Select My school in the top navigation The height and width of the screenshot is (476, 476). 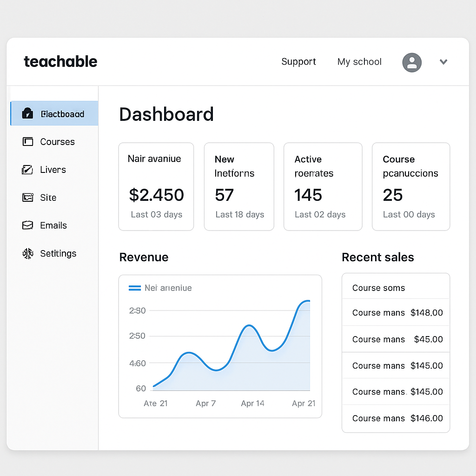[359, 61]
